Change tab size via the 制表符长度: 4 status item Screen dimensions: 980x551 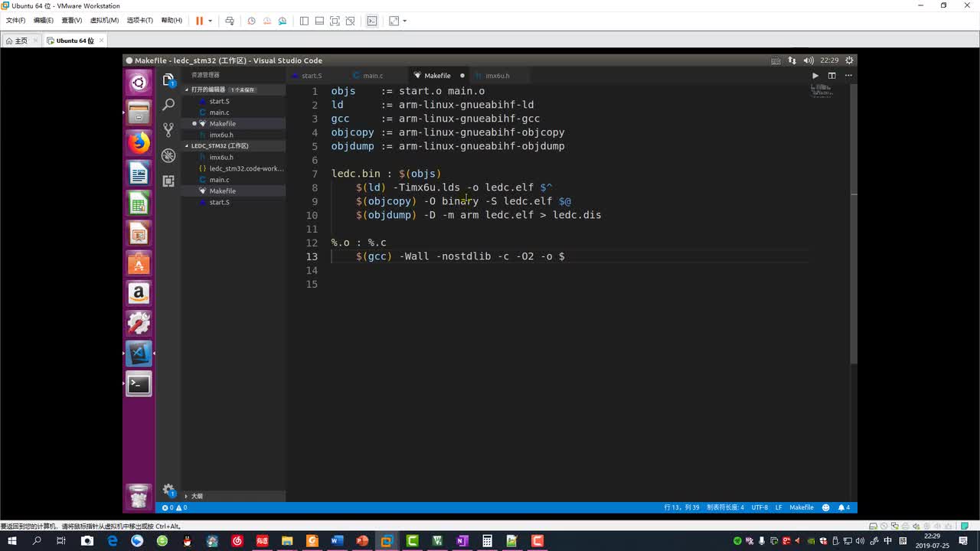(725, 507)
